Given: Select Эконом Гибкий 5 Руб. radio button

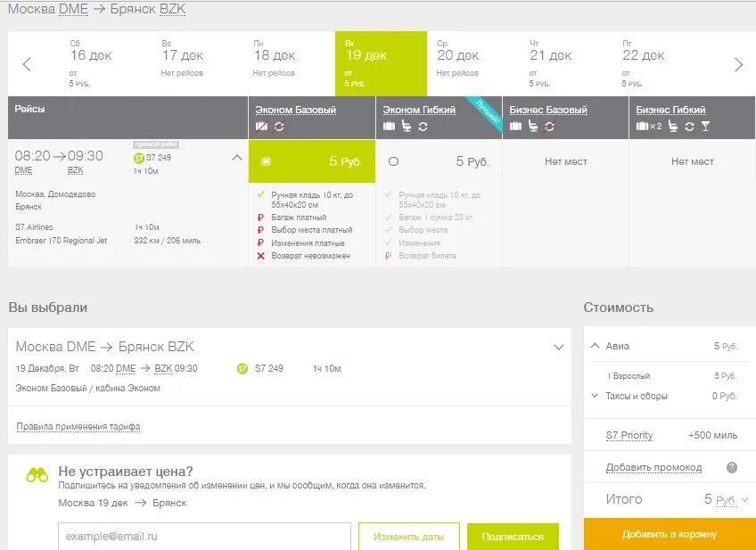Looking at the screenshot, I should (x=393, y=161).
